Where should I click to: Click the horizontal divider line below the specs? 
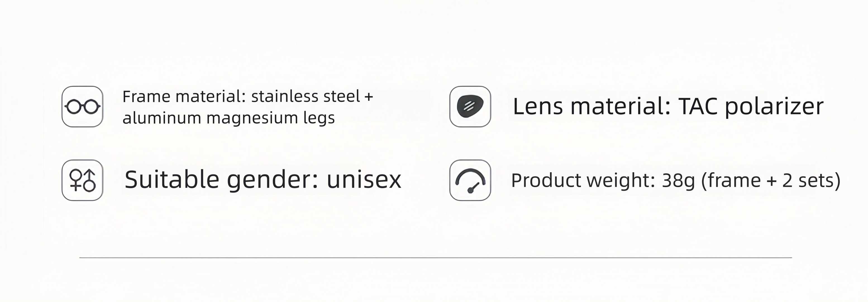coord(435,258)
